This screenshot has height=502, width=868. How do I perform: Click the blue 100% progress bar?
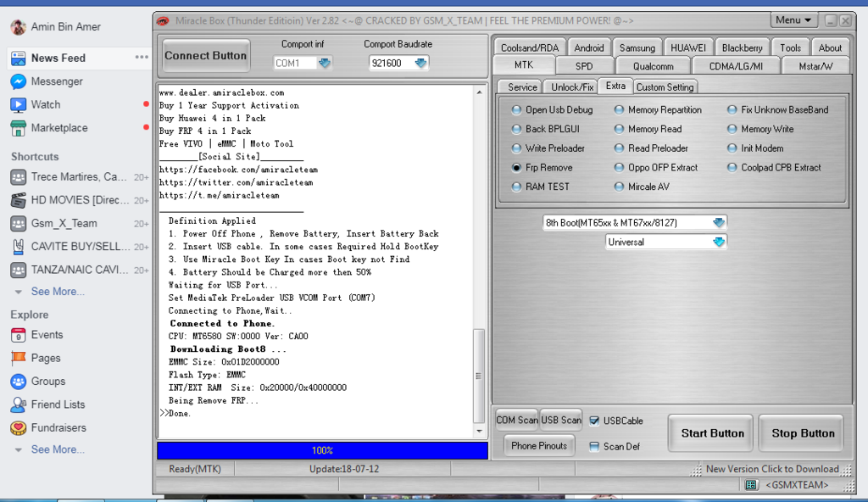pos(322,450)
